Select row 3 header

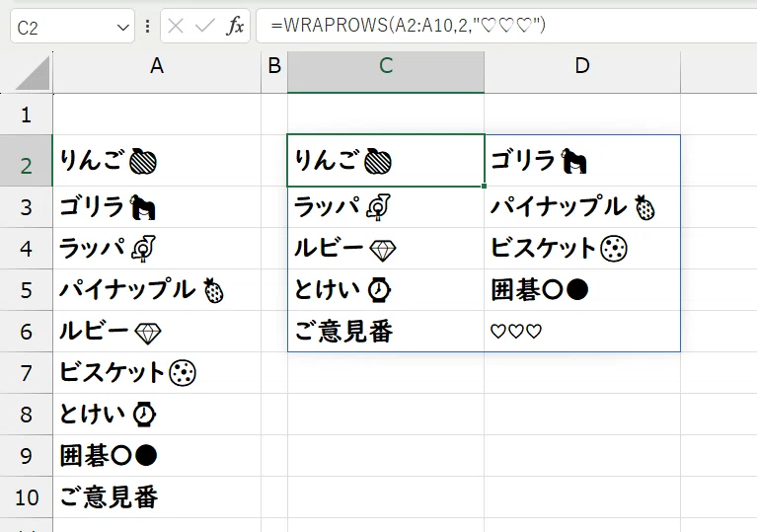(x=26, y=207)
